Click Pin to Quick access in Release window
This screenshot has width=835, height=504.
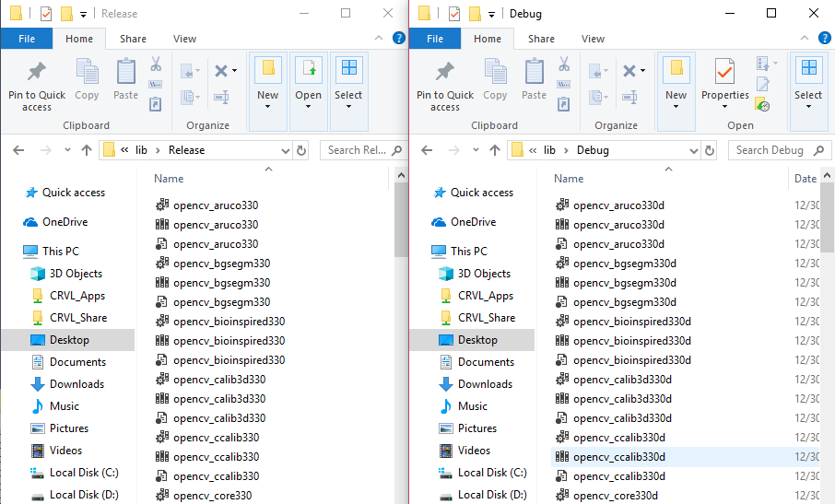(37, 87)
